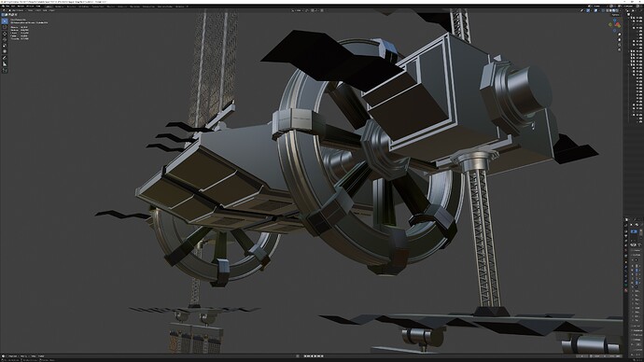This screenshot has height=362, width=644.
Task: Open the File menu
Action: tap(7, 7)
